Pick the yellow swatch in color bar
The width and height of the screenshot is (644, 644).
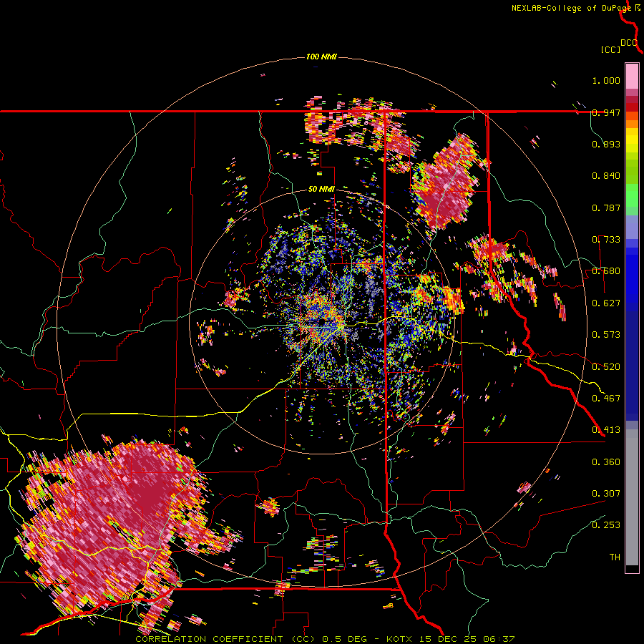click(632, 140)
